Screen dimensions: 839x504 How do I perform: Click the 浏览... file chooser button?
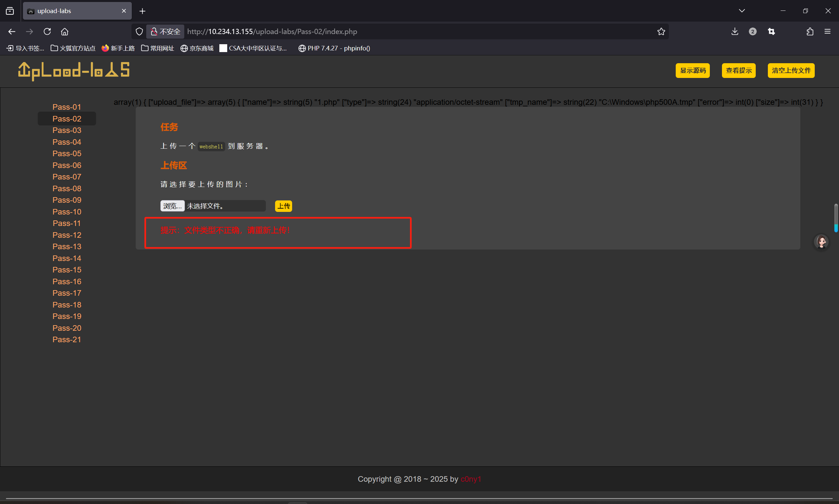click(x=172, y=206)
